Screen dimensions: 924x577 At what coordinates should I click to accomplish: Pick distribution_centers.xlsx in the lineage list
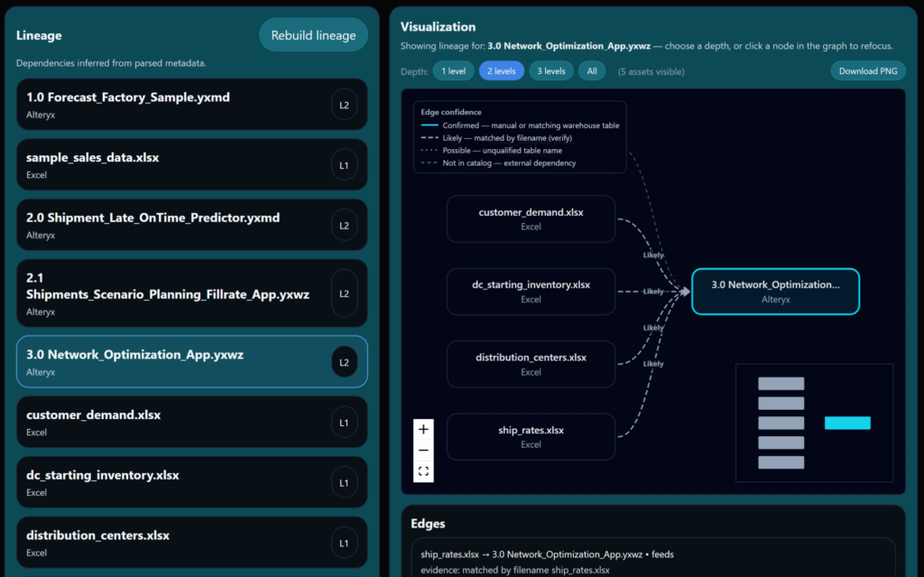tap(192, 542)
